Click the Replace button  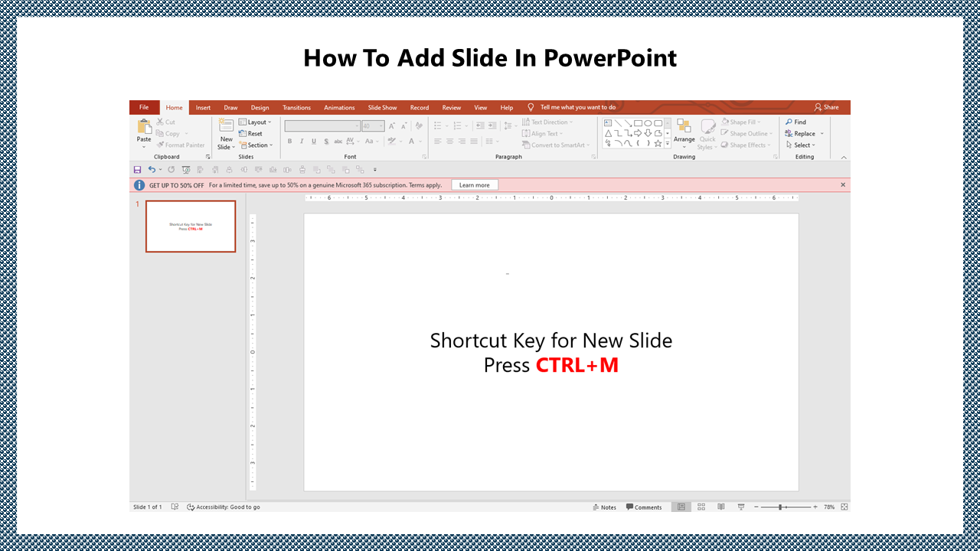[800, 133]
